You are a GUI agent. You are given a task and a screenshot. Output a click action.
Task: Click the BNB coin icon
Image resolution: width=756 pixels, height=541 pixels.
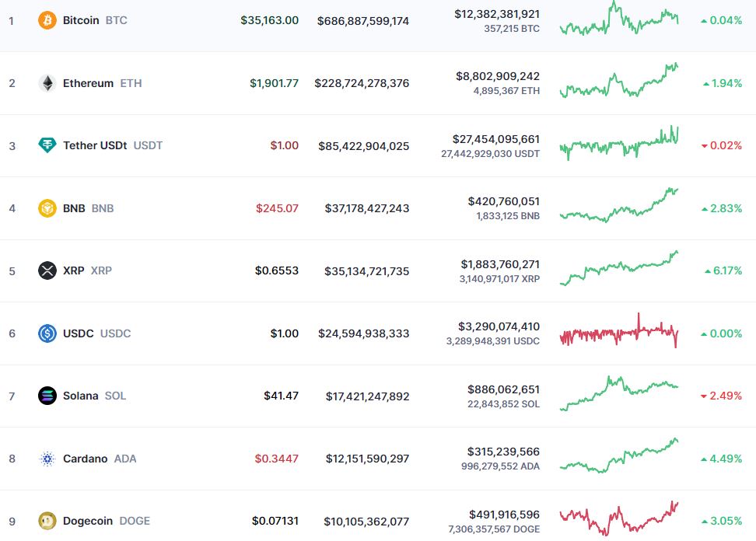point(47,208)
